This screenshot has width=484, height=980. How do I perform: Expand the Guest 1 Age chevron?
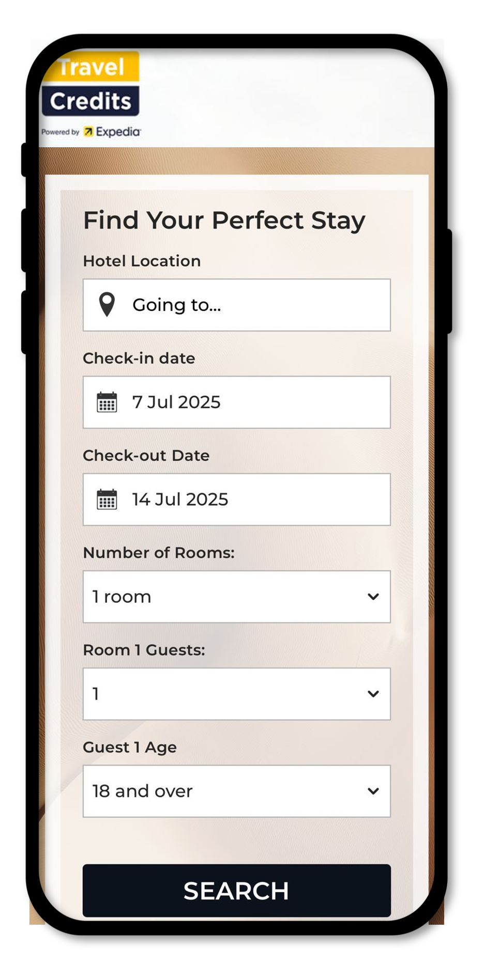tap(373, 791)
